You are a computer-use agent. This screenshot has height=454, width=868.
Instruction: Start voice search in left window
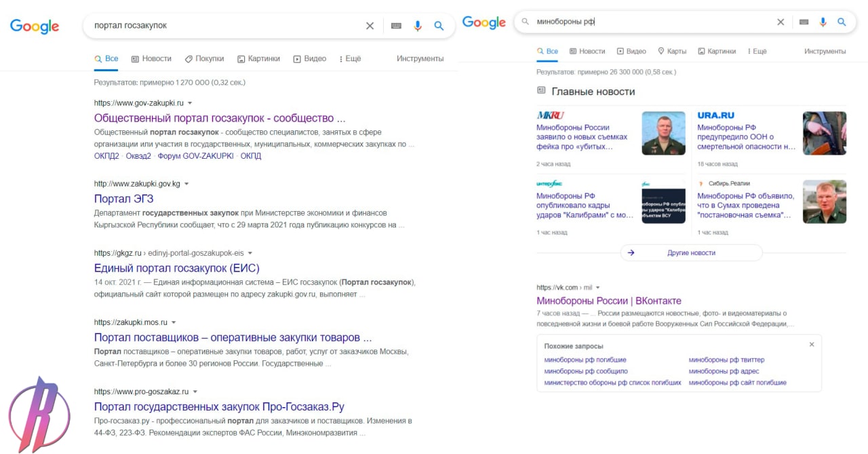418,26
